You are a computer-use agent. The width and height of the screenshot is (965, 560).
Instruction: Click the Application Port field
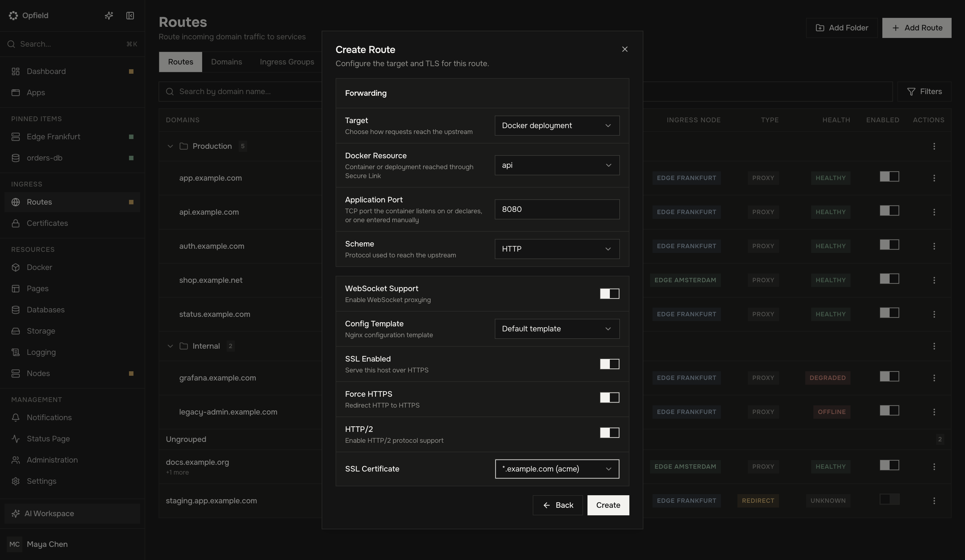click(557, 209)
